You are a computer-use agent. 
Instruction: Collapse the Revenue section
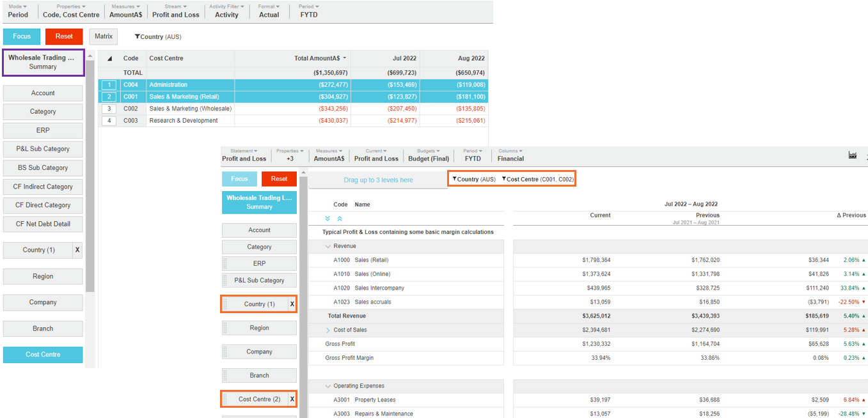(328, 246)
